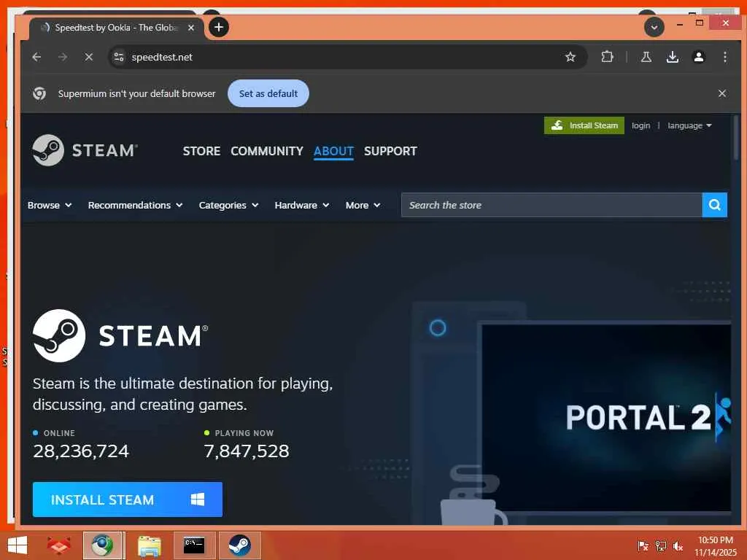Viewport: 747px width, 560px height.
Task: Click the browser back arrow
Action: coord(36,57)
